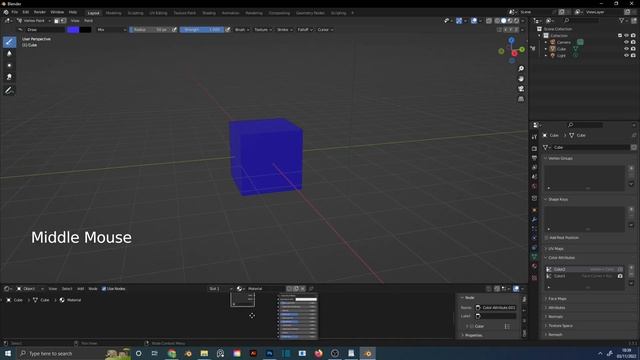This screenshot has height=360, width=640.
Task: Collapse Vertex Groups panel
Action: [x=560, y=158]
